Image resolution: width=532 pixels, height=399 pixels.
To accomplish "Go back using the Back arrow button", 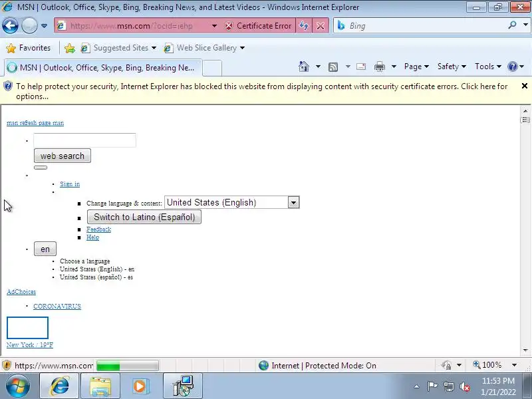I will tap(10, 26).
